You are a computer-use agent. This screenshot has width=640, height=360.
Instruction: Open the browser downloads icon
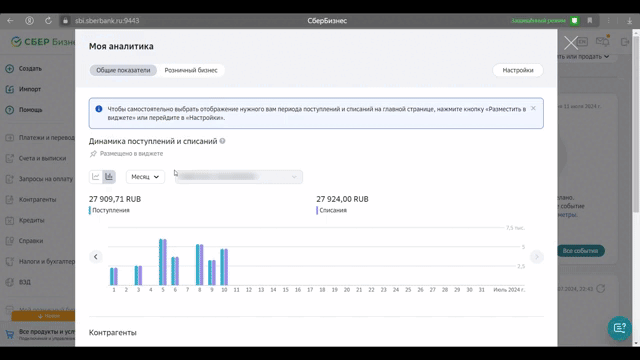tap(629, 20)
